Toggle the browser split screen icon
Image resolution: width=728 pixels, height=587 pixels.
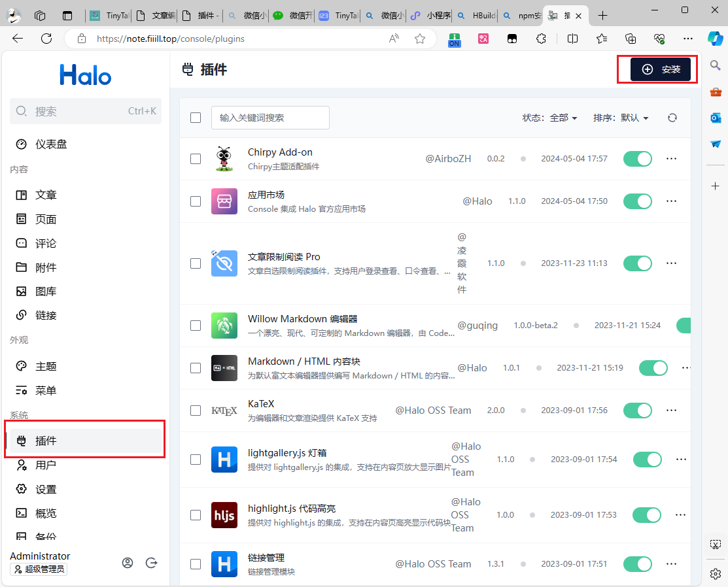click(572, 39)
